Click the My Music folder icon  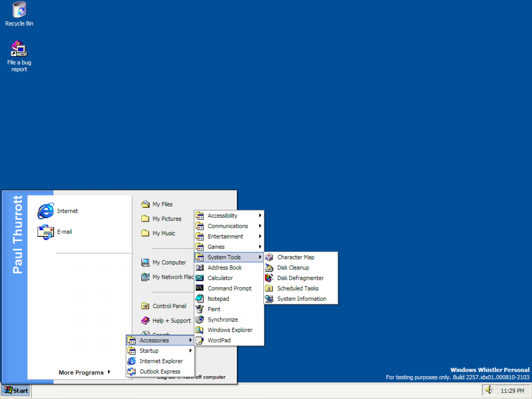(145, 233)
